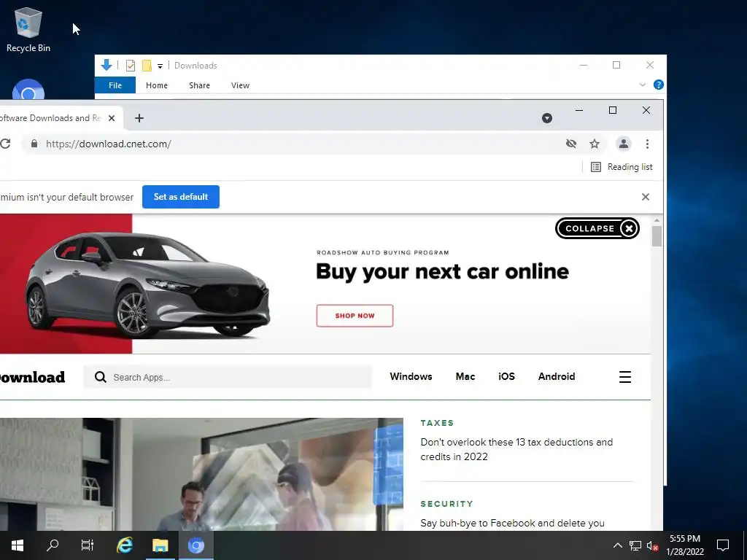Launch Internet Explorer from taskbar

coord(125,545)
